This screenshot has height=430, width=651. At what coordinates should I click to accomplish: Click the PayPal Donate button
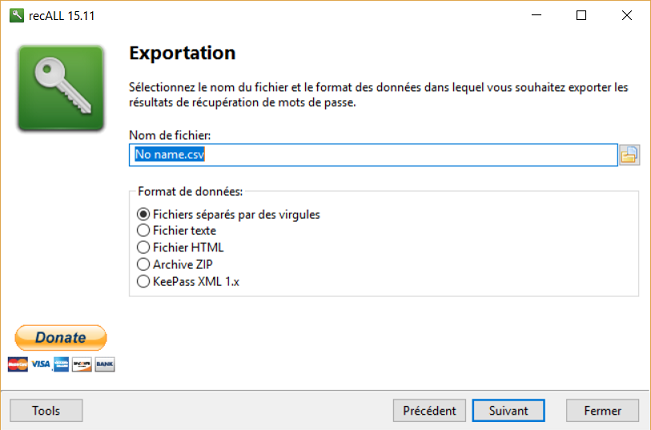click(x=60, y=339)
